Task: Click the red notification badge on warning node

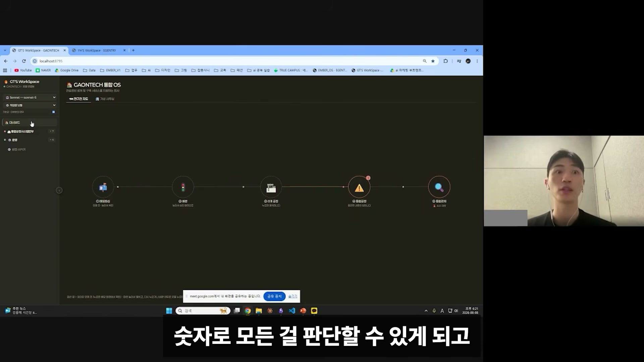Action: tap(368, 178)
